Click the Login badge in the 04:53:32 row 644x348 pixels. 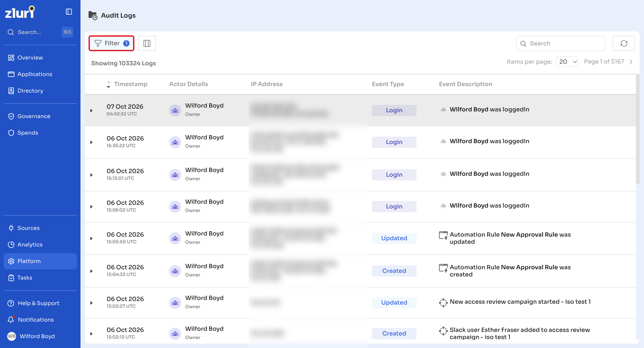[x=394, y=110]
